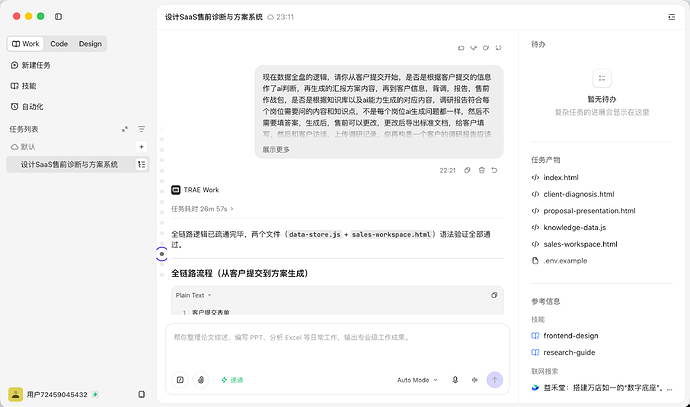Click the 22:21 message timestamp
The height and width of the screenshot is (407, 690).
(448, 170)
